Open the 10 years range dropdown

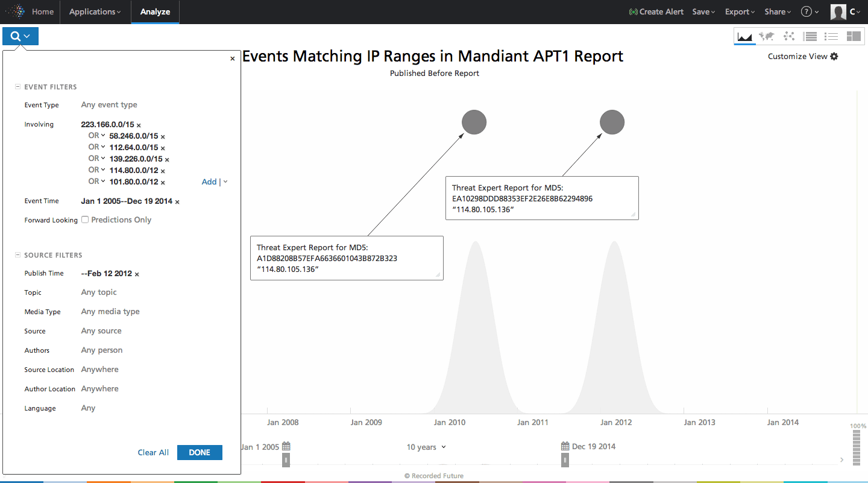point(426,447)
